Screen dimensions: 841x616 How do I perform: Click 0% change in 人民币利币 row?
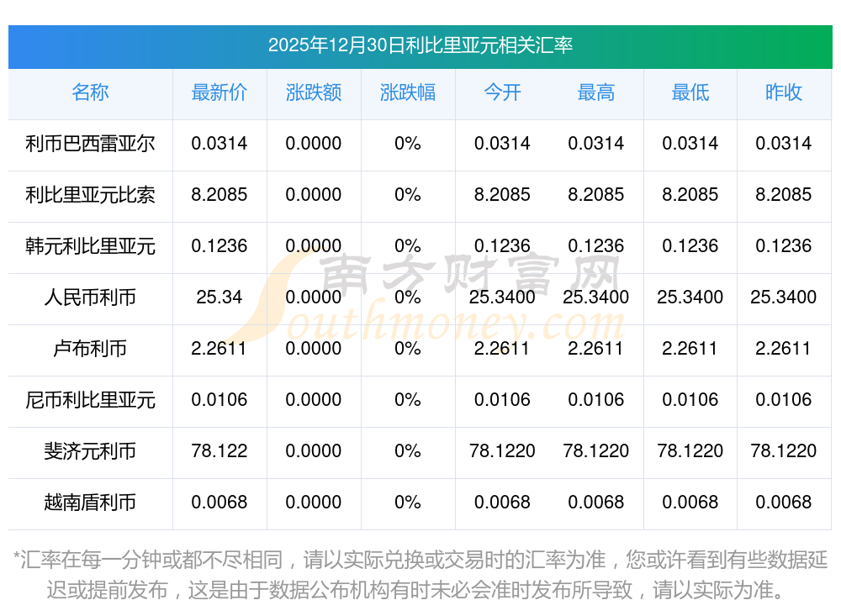[408, 297]
